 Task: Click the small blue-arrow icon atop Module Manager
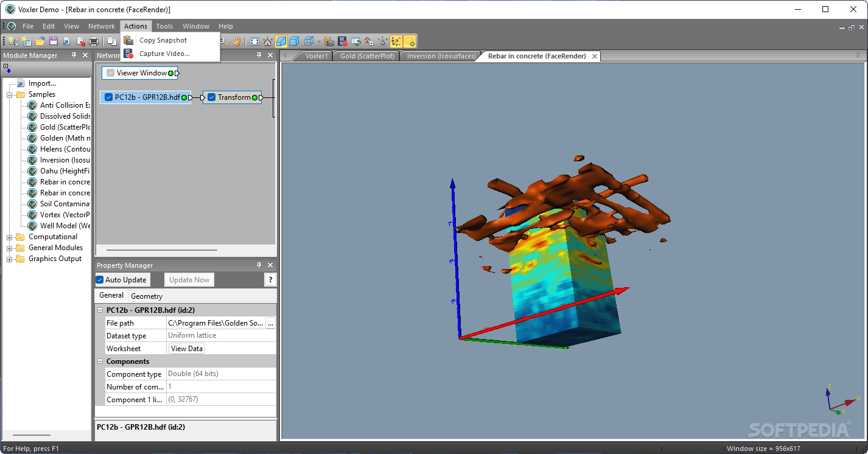7,69
